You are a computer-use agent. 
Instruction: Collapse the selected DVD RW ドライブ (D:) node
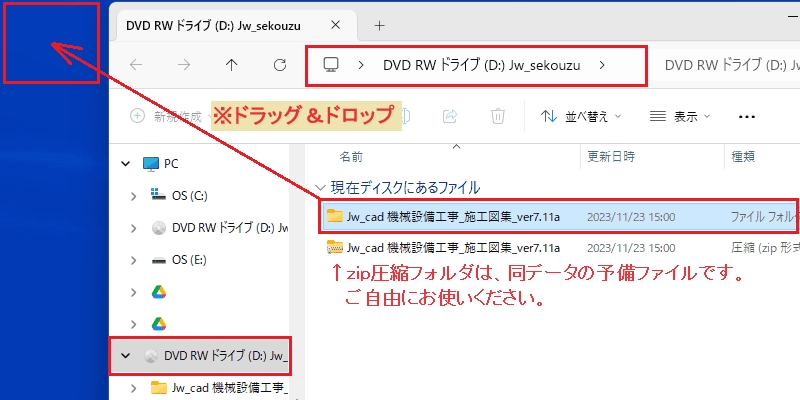125,356
